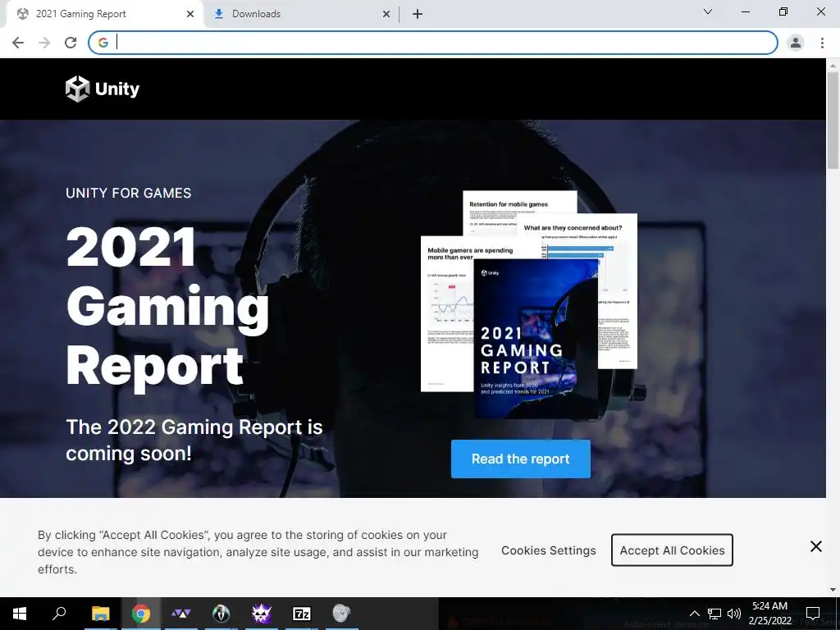
Task: Click the grey disc taskbar icon
Action: tap(341, 614)
